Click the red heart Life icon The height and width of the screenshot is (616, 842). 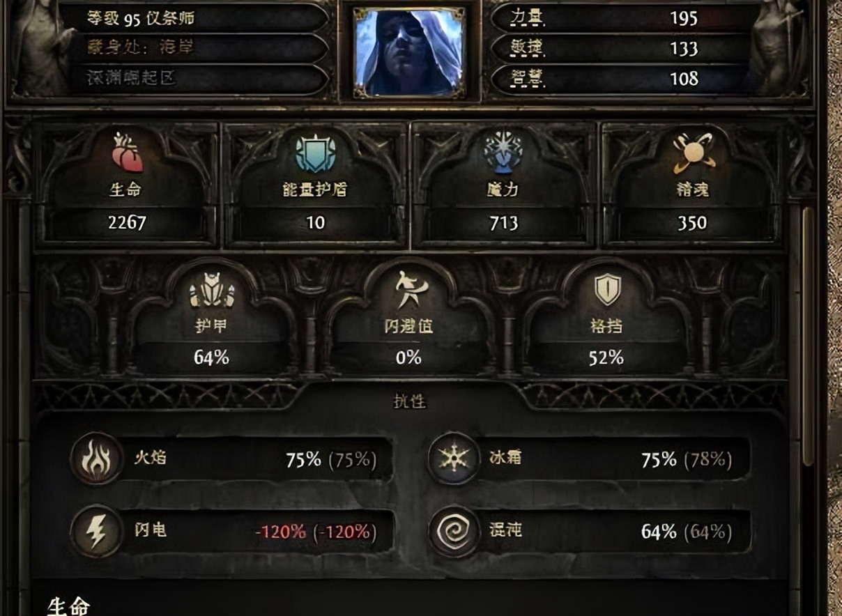(127, 153)
